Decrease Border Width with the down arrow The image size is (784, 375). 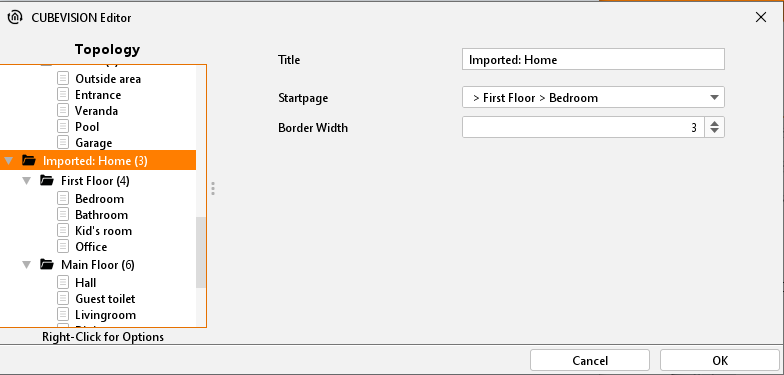[x=714, y=132]
